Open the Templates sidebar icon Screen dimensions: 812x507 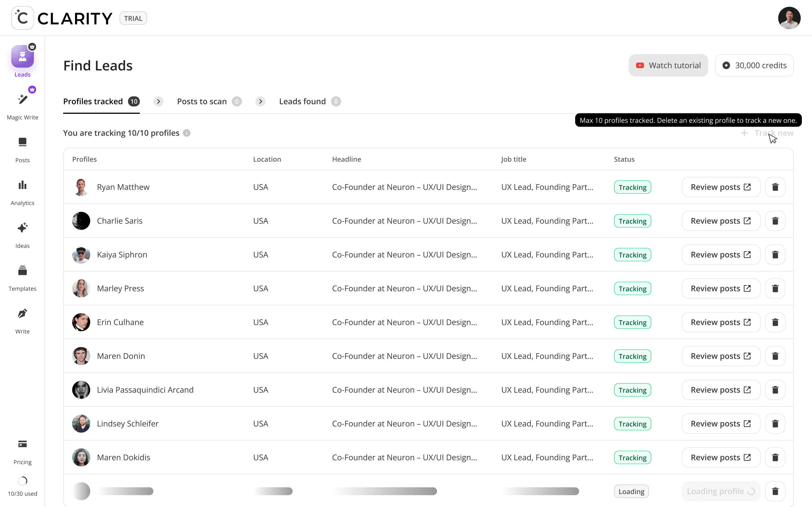click(x=23, y=271)
